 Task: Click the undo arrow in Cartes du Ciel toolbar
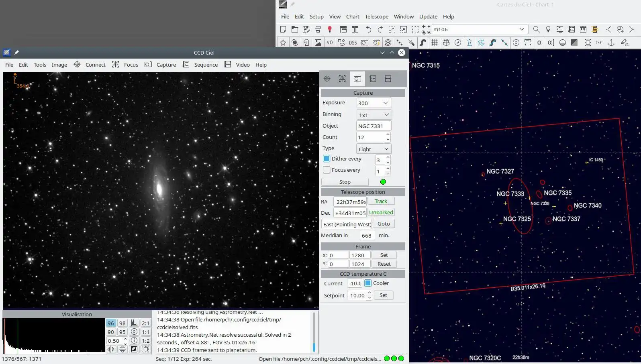368,29
